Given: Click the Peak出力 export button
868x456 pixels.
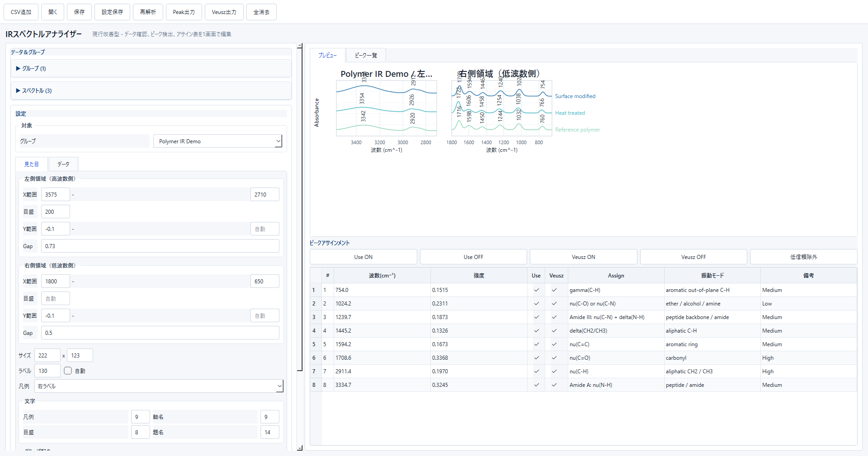Looking at the screenshot, I should coord(184,12).
